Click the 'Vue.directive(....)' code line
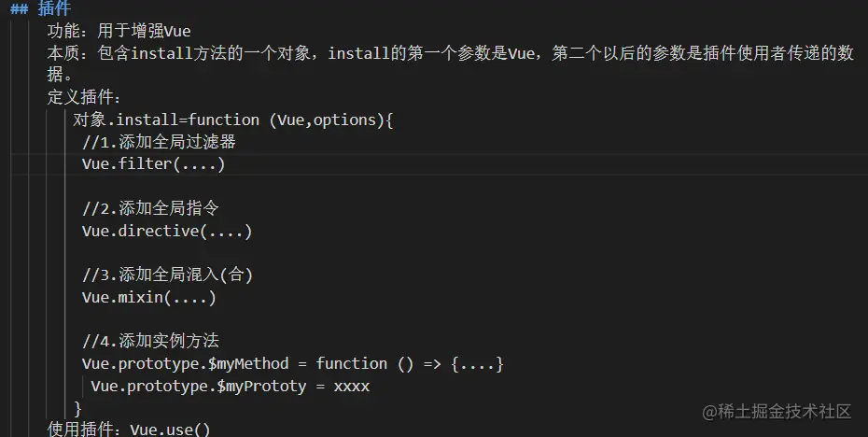The image size is (868, 437). 166,231
